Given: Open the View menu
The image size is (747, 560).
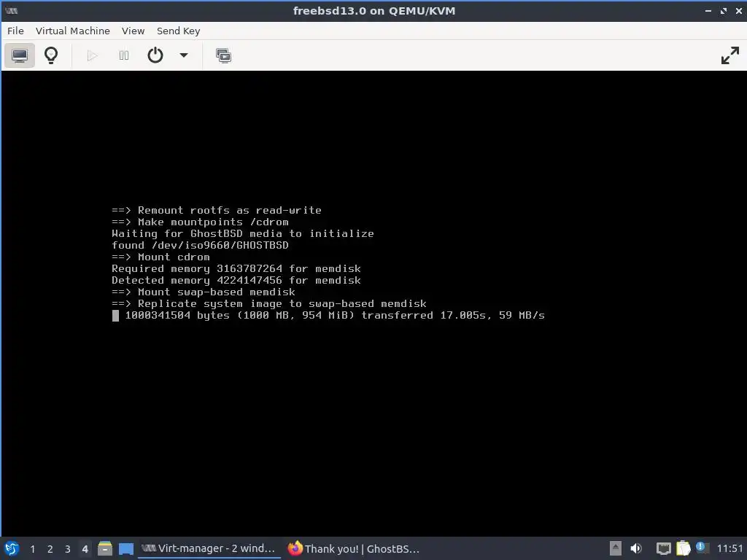Looking at the screenshot, I should point(133,31).
